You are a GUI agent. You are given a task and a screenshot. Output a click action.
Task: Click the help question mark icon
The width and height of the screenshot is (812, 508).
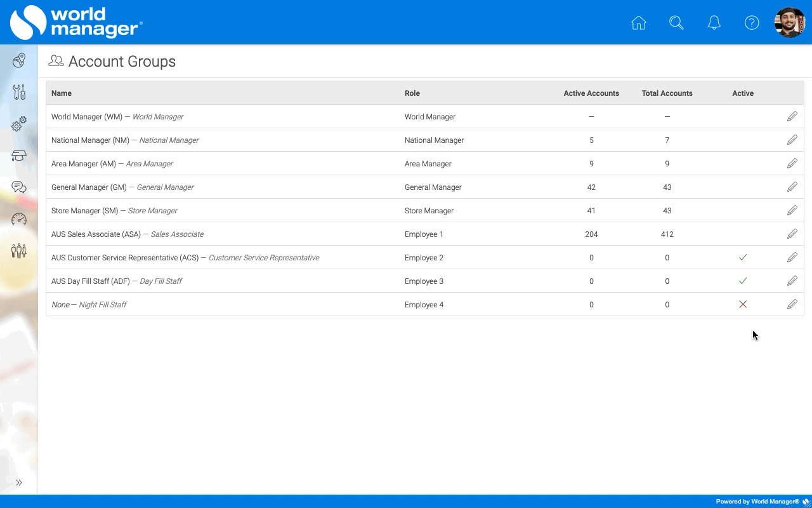752,23
